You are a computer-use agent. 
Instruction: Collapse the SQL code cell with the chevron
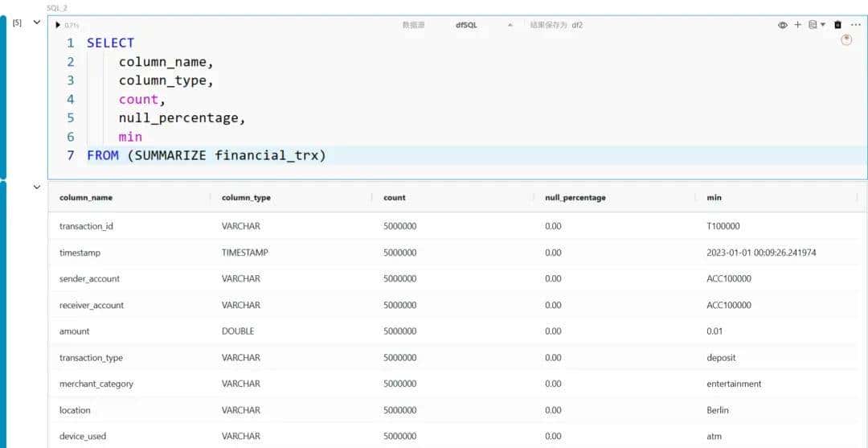point(36,23)
